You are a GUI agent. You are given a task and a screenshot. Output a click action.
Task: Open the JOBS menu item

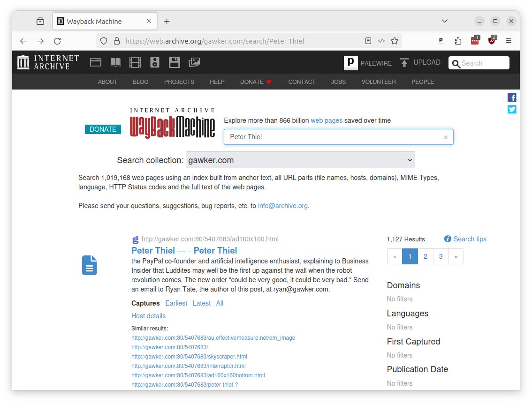338,82
